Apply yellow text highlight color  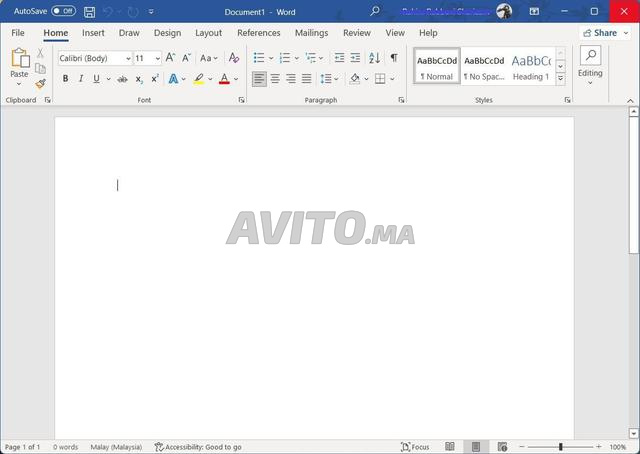pos(199,79)
